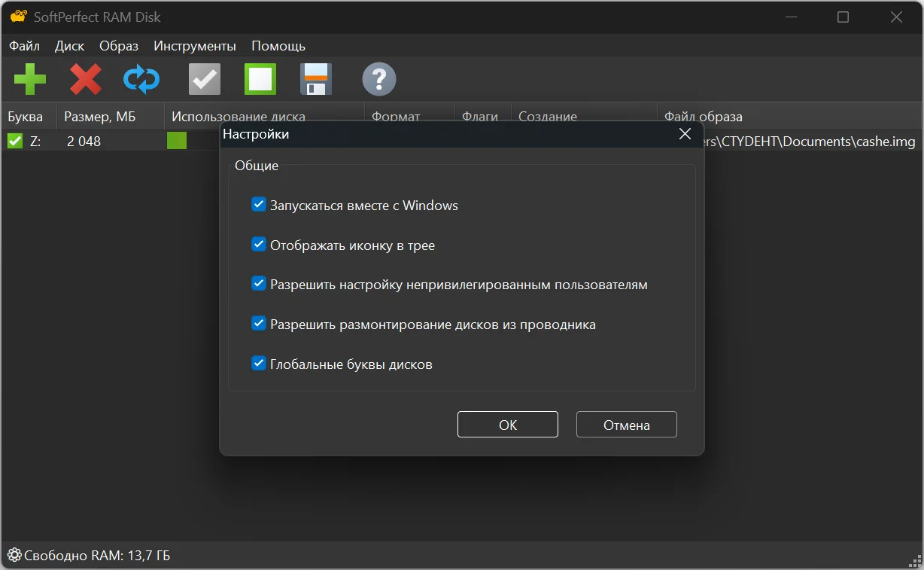Maximize the SoftPerfect RAM Disk window
This screenshot has height=570, width=924.
(x=843, y=17)
